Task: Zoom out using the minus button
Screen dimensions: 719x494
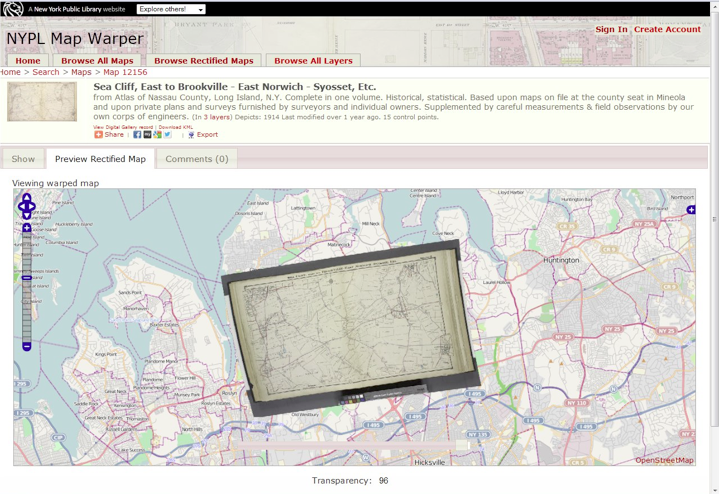Action: pyautogui.click(x=27, y=346)
